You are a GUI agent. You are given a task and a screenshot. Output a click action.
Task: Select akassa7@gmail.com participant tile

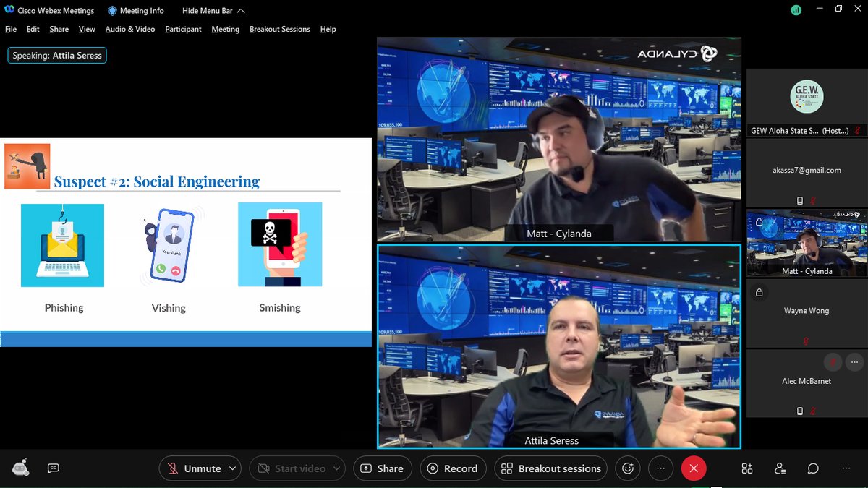tap(807, 173)
